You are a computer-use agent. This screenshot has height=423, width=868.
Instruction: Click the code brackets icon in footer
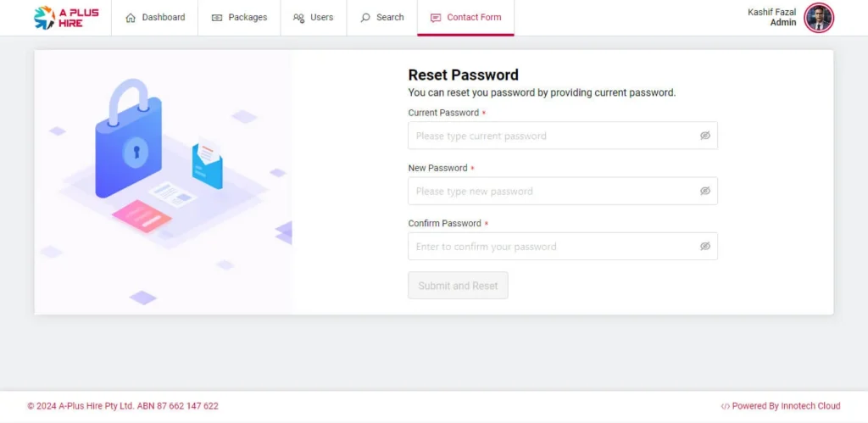pos(725,406)
